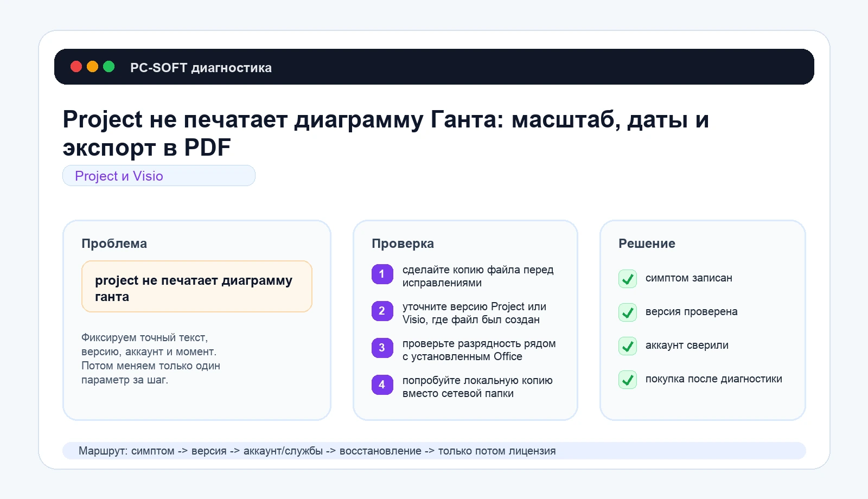Click the 'Фиксируем точный текст' description paragraph

point(151,359)
